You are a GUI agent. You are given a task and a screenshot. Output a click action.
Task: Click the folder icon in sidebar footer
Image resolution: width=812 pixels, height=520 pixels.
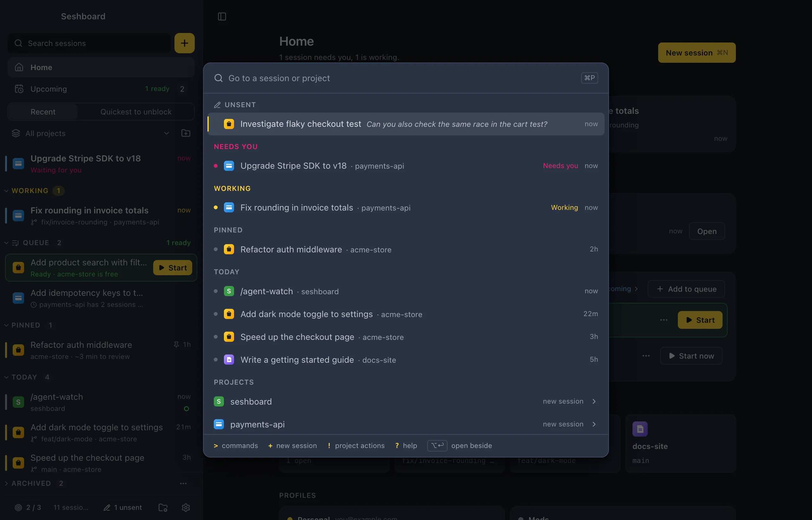pyautogui.click(x=163, y=507)
